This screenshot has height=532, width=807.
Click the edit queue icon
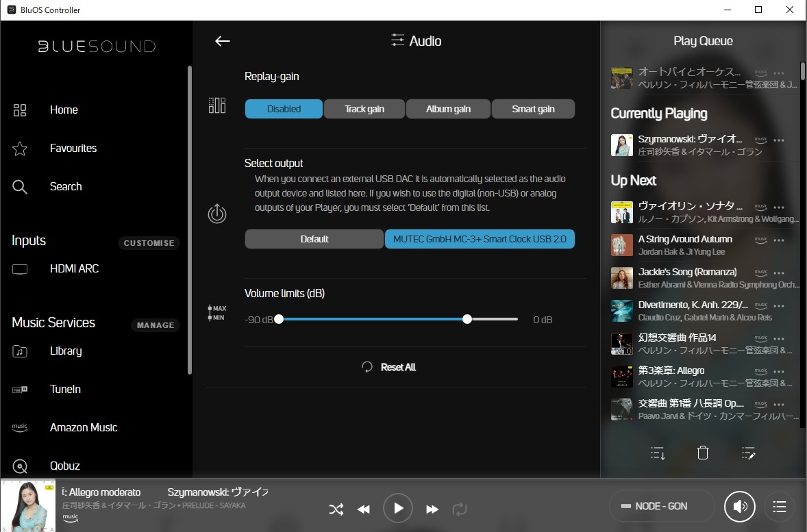click(748, 453)
